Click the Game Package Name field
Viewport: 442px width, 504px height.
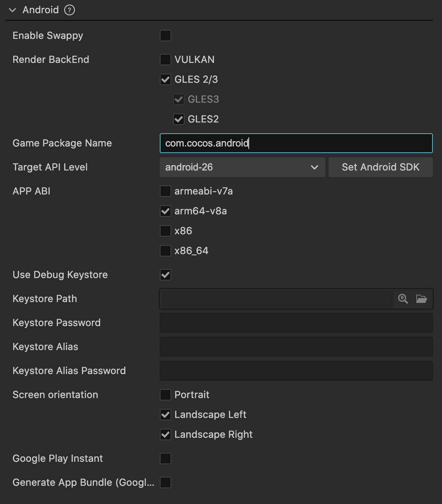click(x=296, y=143)
